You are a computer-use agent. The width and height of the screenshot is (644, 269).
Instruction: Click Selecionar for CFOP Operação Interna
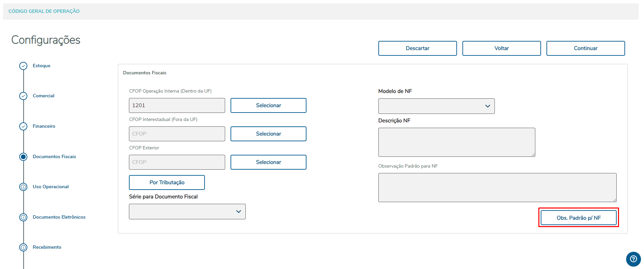(268, 105)
